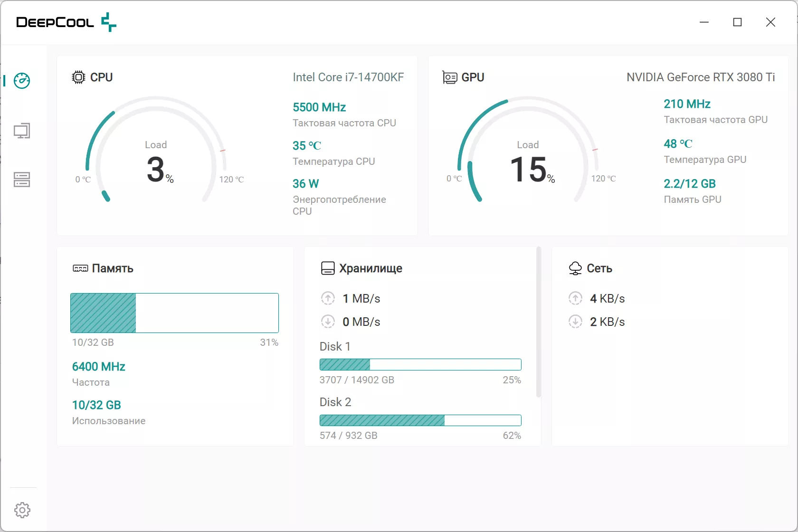Image resolution: width=798 pixels, height=532 pixels.
Task: Click the memory usage bar
Action: point(174,313)
